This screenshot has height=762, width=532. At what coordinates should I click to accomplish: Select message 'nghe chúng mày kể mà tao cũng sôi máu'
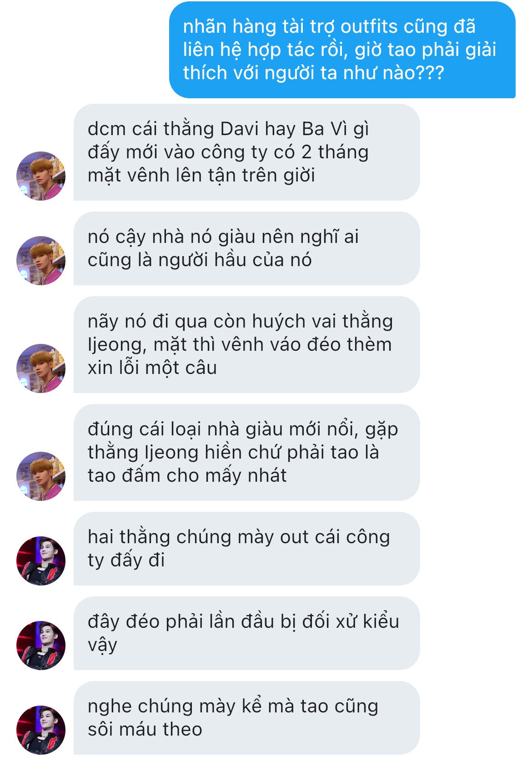pos(246,718)
